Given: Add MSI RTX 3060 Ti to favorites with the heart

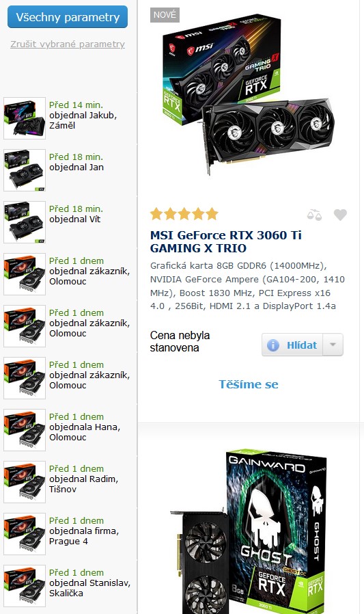Looking at the screenshot, I should 340,215.
